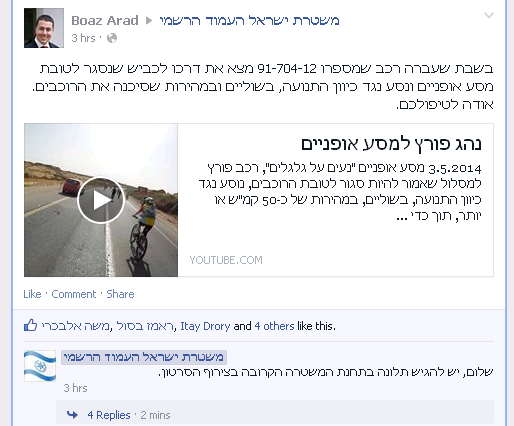Open Boaz Arad's profile picture
Viewport: 514px width, 426px height.
point(44,28)
